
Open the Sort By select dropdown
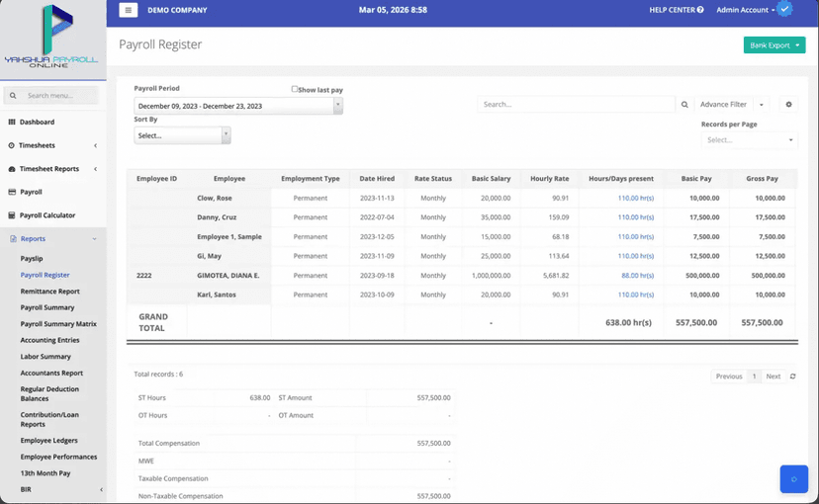(182, 135)
